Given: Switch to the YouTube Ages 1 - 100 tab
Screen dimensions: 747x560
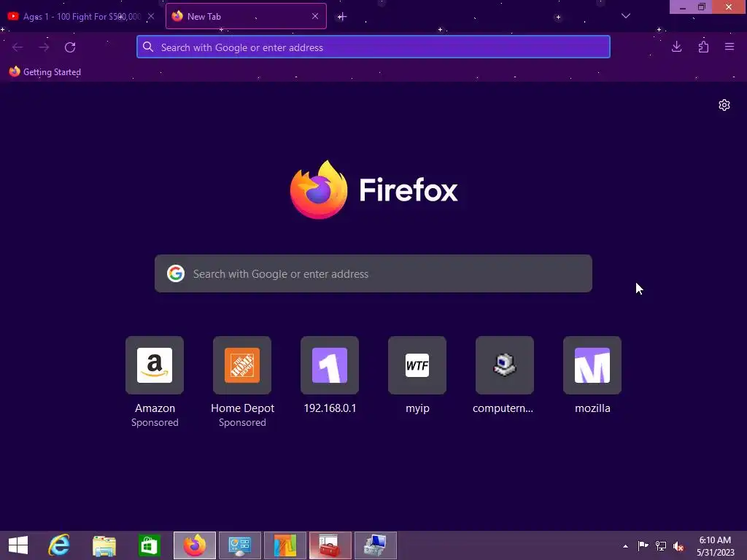Looking at the screenshot, I should point(81,16).
